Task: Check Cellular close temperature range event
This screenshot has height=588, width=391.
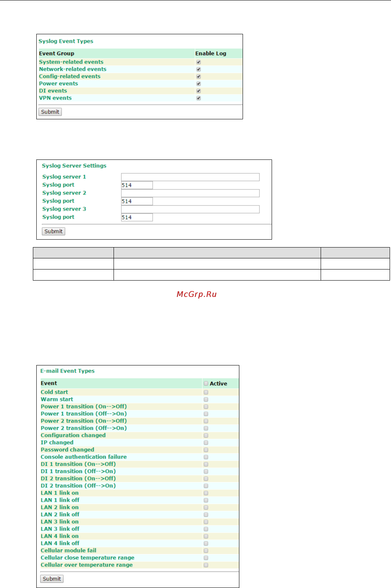Action: (x=206, y=558)
